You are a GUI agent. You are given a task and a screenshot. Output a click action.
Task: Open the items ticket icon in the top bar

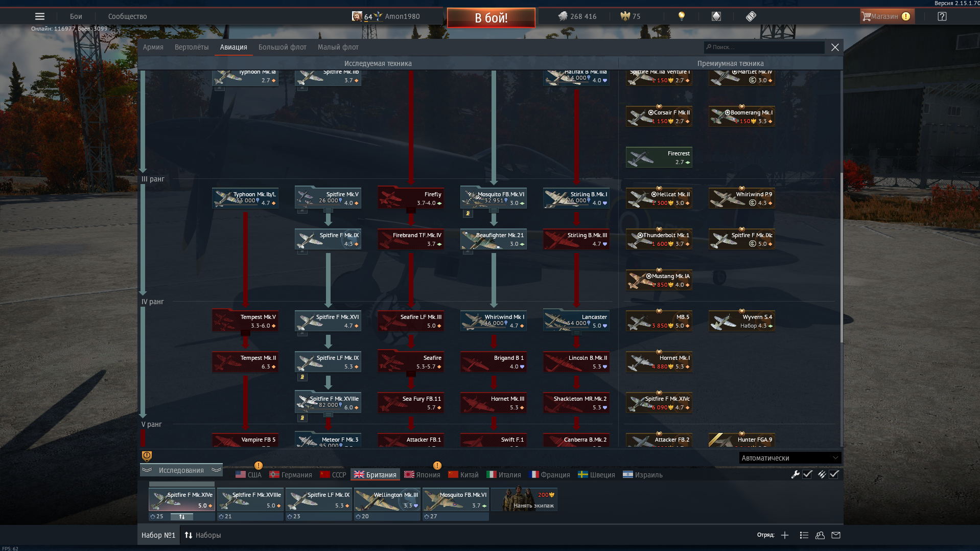click(x=751, y=16)
